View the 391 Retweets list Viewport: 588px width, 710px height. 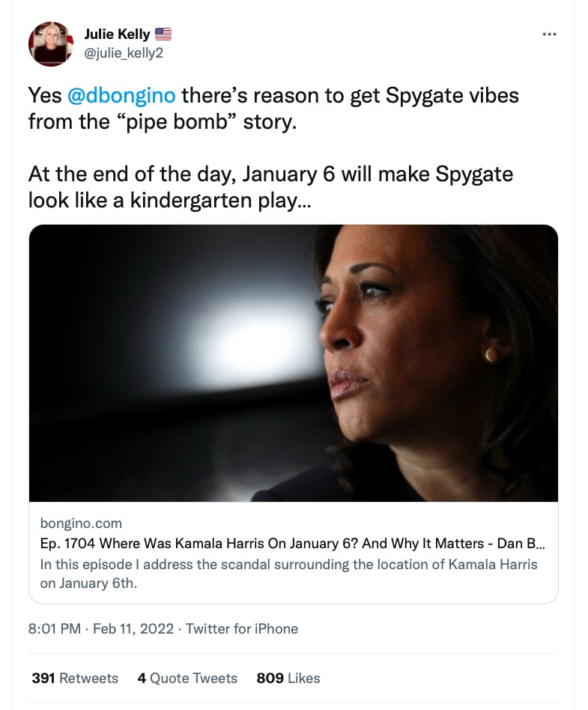75,678
